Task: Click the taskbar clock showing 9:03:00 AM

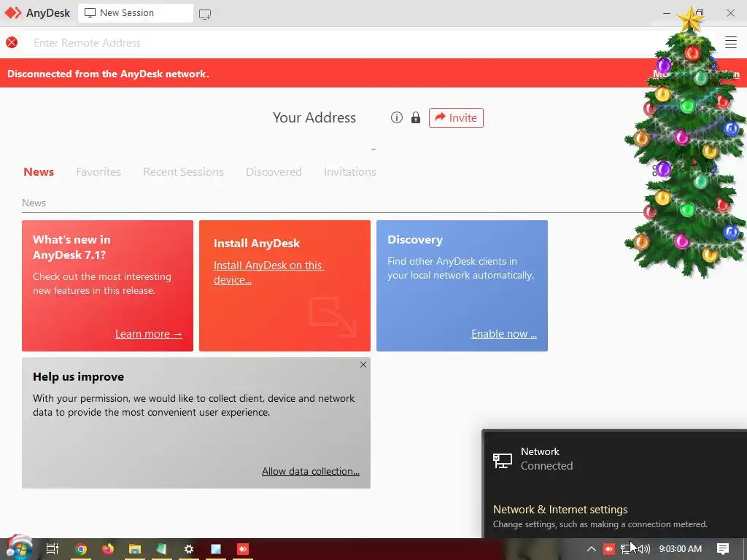Action: pyautogui.click(x=681, y=549)
